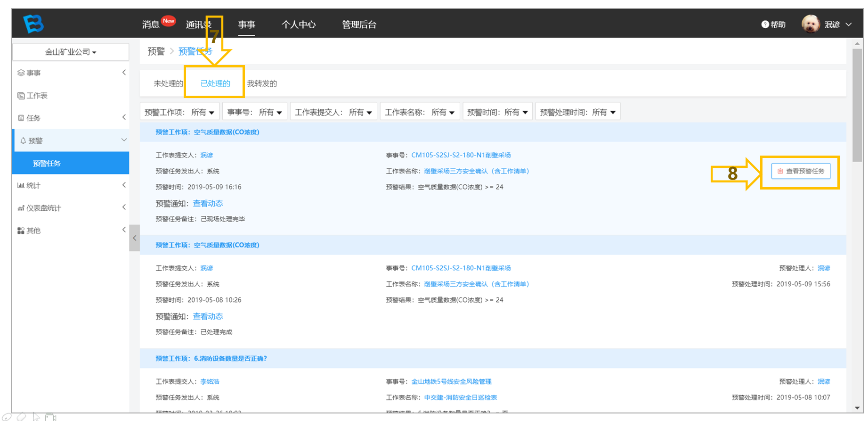Click the 任务 sidebar icon
The width and height of the screenshot is (868, 421).
tap(21, 118)
